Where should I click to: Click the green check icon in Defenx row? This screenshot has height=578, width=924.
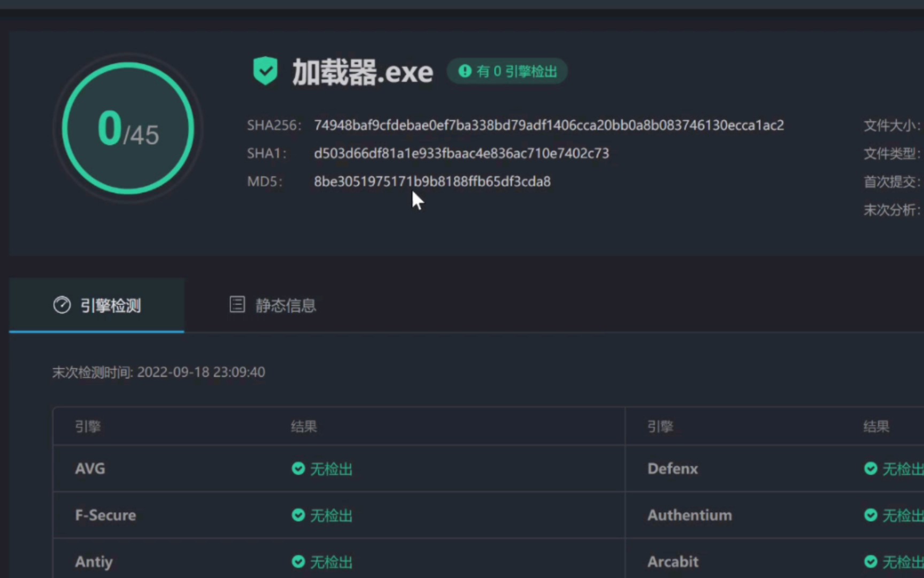click(x=871, y=469)
